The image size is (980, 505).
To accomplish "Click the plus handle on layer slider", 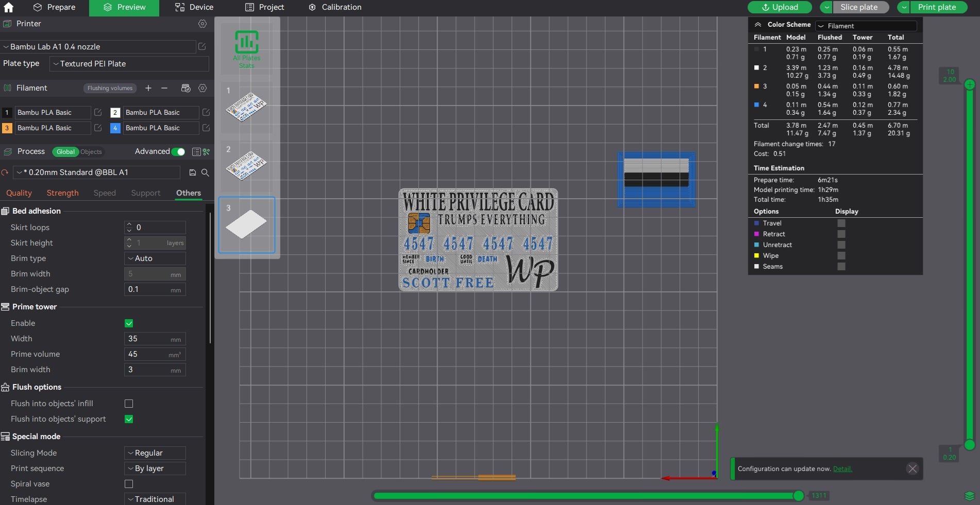I will coord(970,84).
